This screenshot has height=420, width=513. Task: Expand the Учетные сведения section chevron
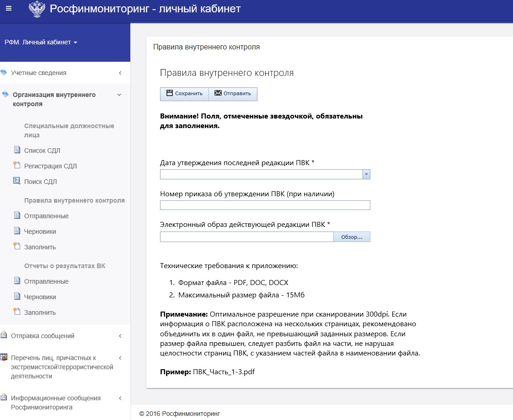point(120,73)
